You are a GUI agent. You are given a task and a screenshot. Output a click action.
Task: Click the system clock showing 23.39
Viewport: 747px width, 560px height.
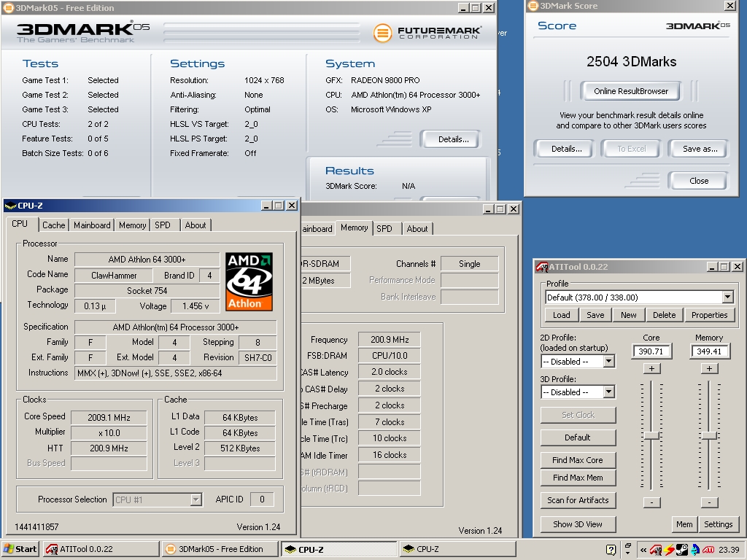729,550
